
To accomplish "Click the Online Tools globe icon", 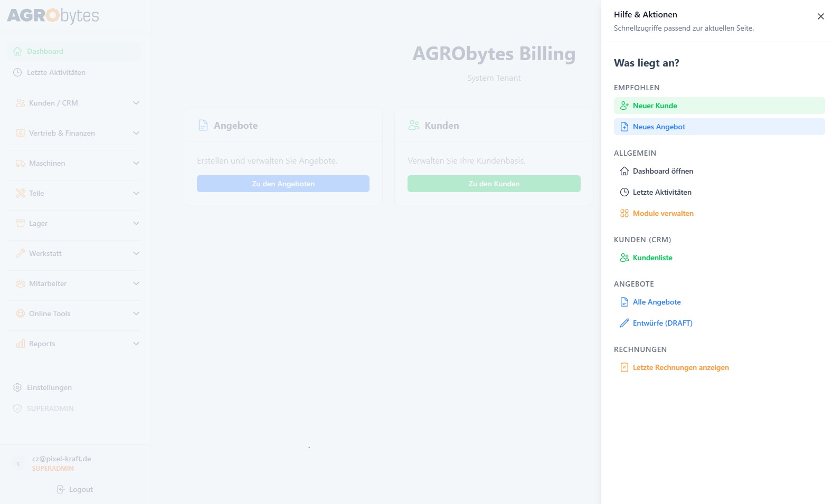I will click(x=21, y=313).
